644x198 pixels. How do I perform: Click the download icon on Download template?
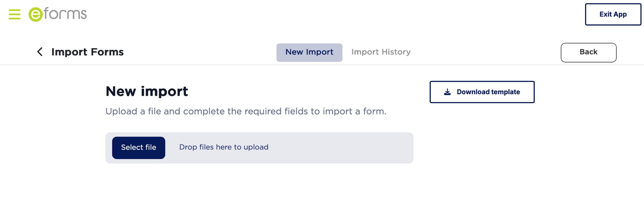[447, 92]
